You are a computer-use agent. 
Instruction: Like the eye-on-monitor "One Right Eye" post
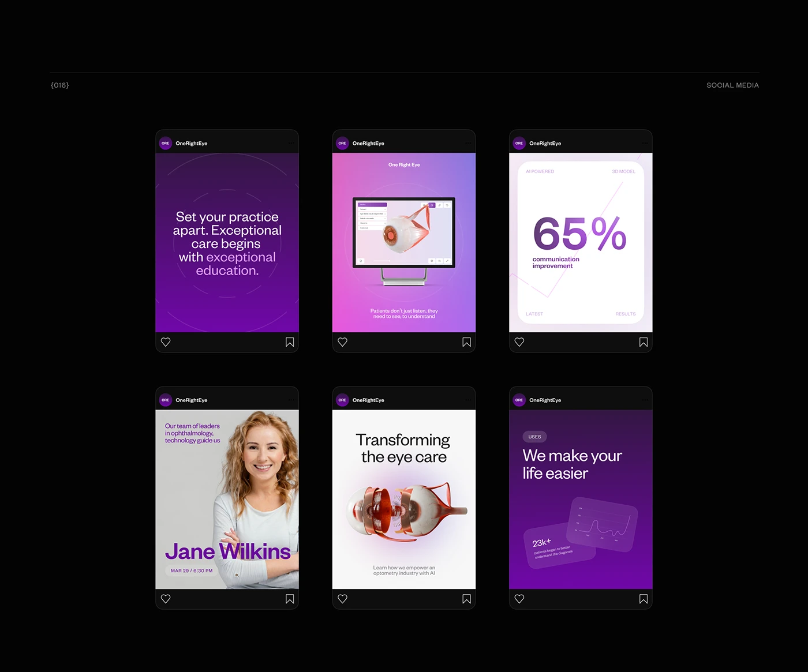342,342
